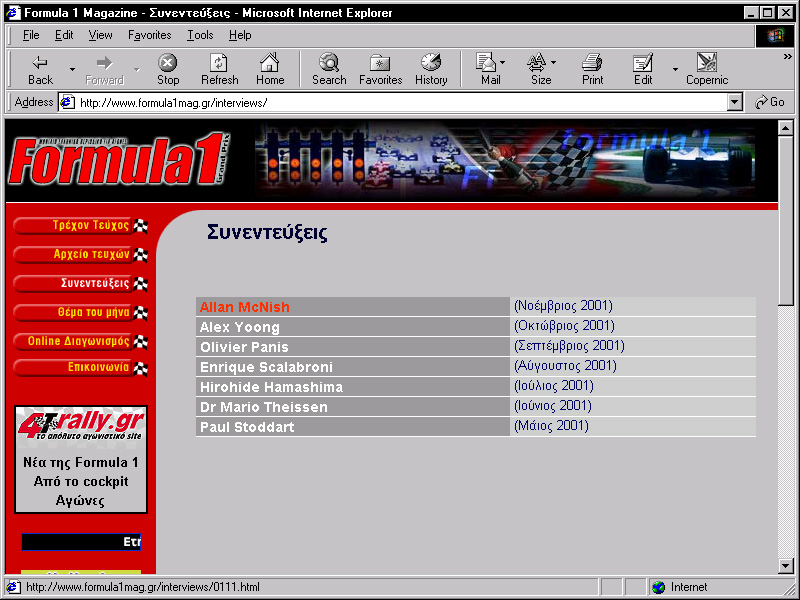Click the (Αύγουστος 2001) date text
Viewport: 800px width, 600px height.
565,366
